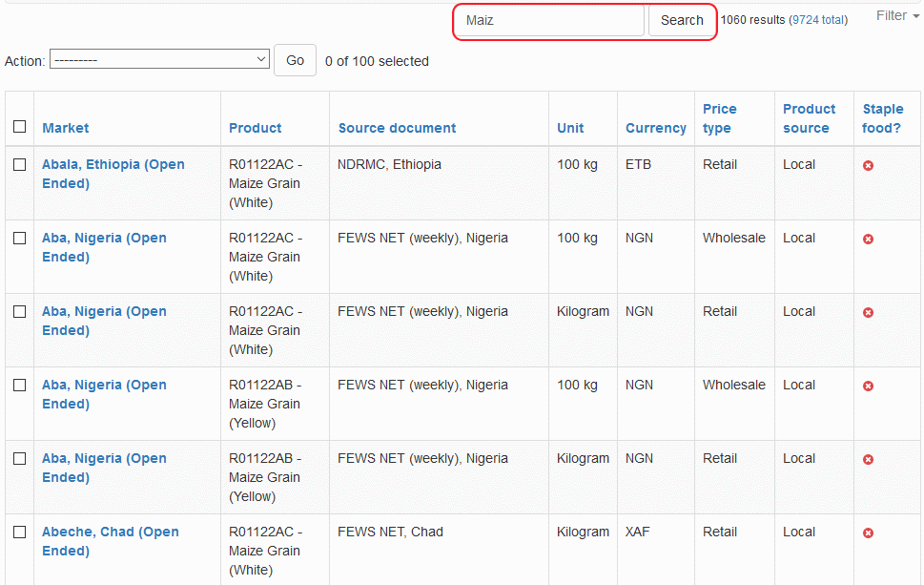Sort by the Product column header
Viewport: 924px width, 585px height.
[255, 128]
